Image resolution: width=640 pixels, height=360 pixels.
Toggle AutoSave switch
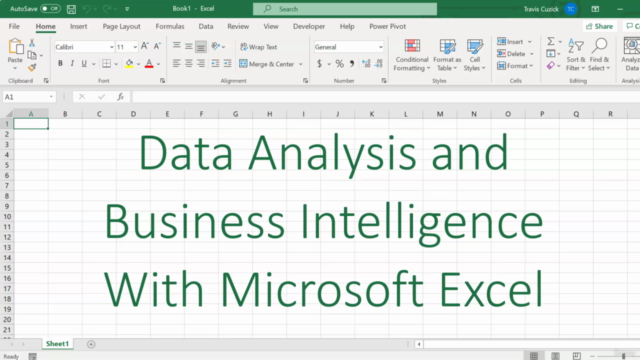point(50,9)
